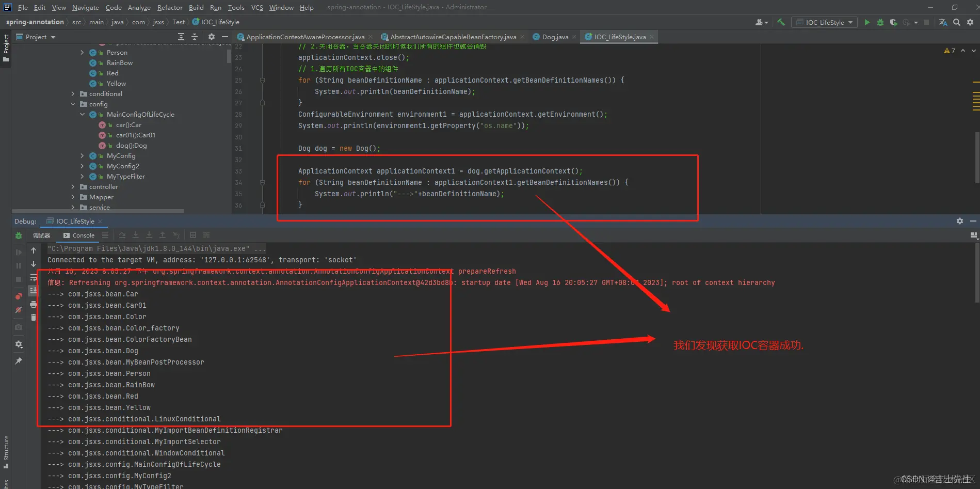View breakpoints with the red circles icon
Screen dimensions: 980x489
[19, 296]
